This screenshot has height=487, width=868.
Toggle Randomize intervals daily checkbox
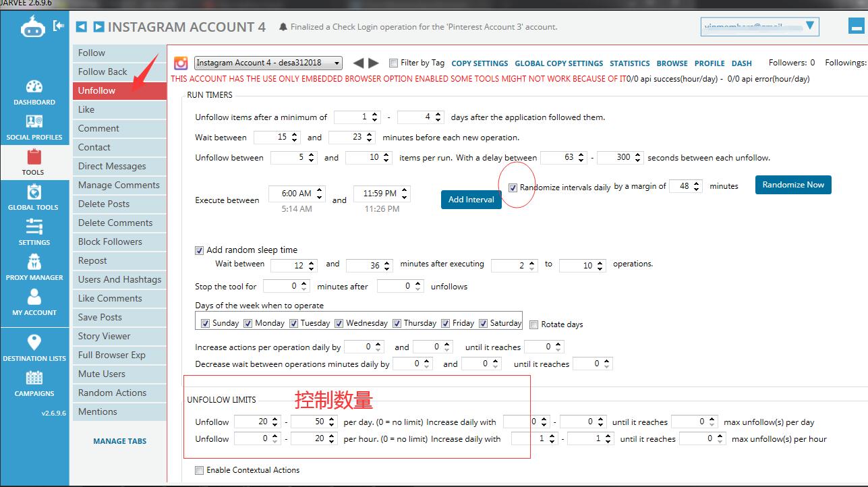tap(513, 188)
